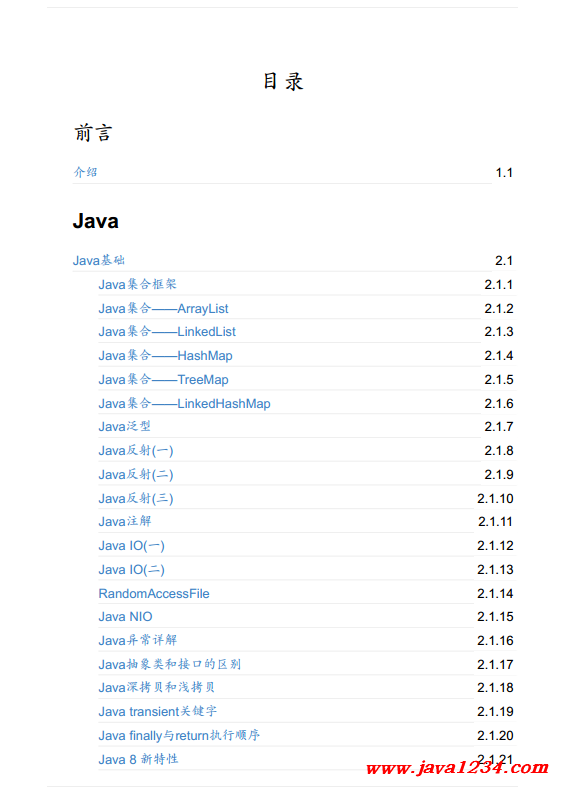Viewport: 563px width, 791px height.
Task: Open Java IO(一) entry
Action: pos(131,545)
